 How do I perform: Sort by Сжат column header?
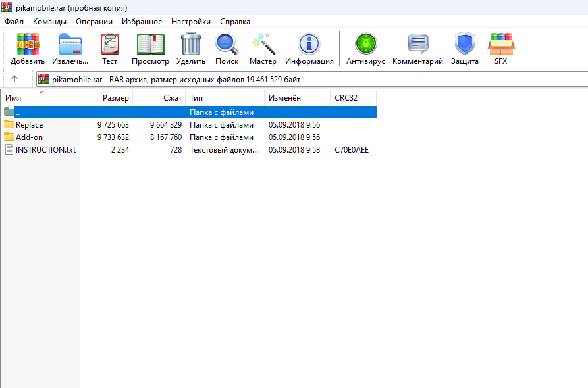(159, 98)
